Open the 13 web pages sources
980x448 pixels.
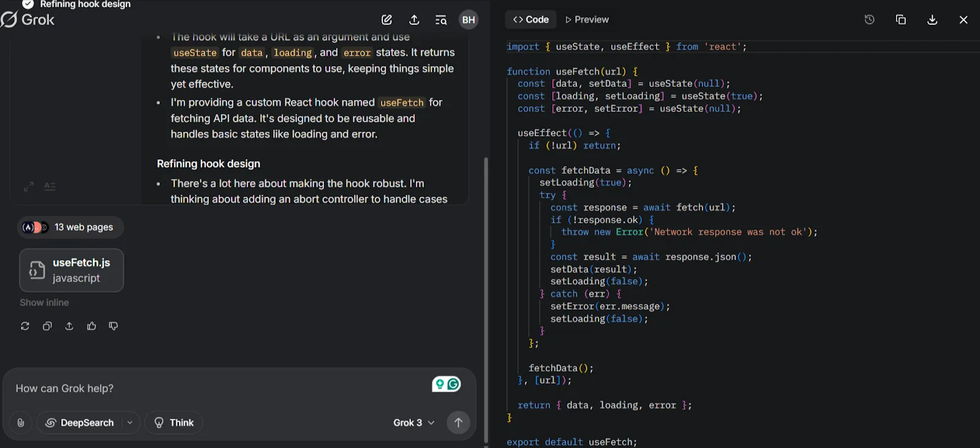[x=70, y=227]
